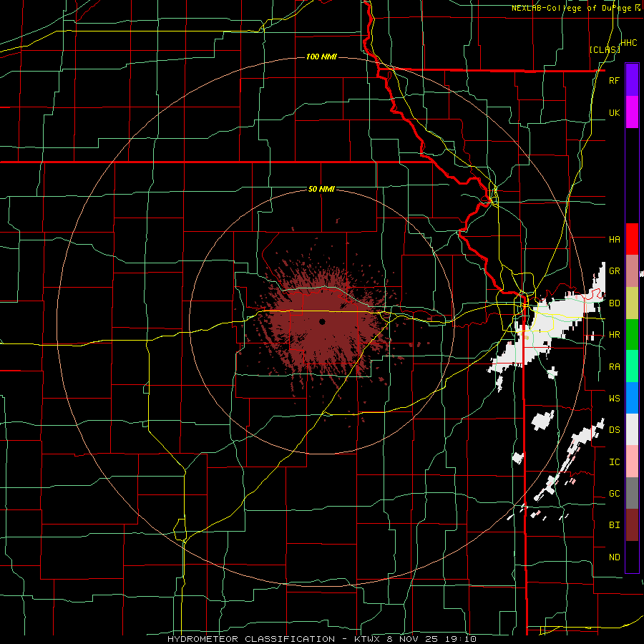
Task: Click the DS legend label
Action: (614, 430)
